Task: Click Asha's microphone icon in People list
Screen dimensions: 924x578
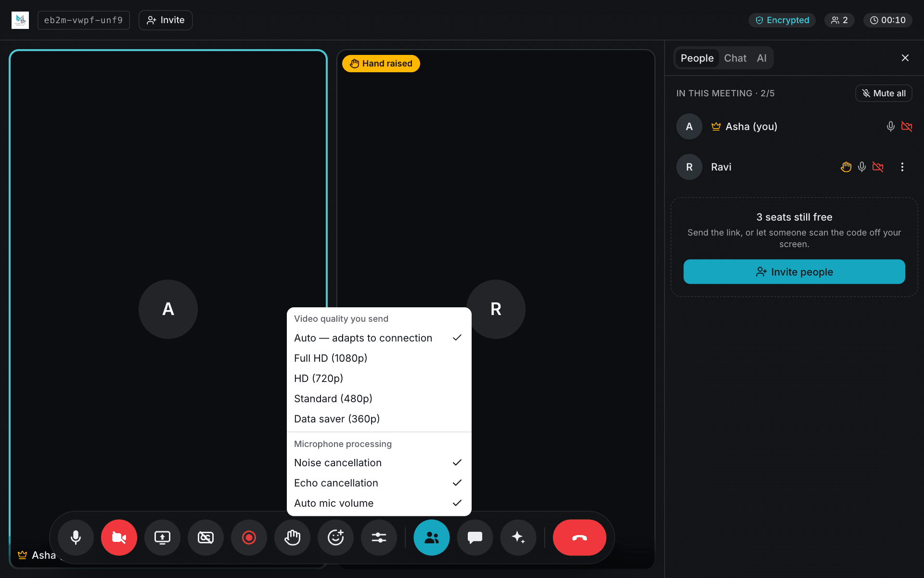Action: 891,126
